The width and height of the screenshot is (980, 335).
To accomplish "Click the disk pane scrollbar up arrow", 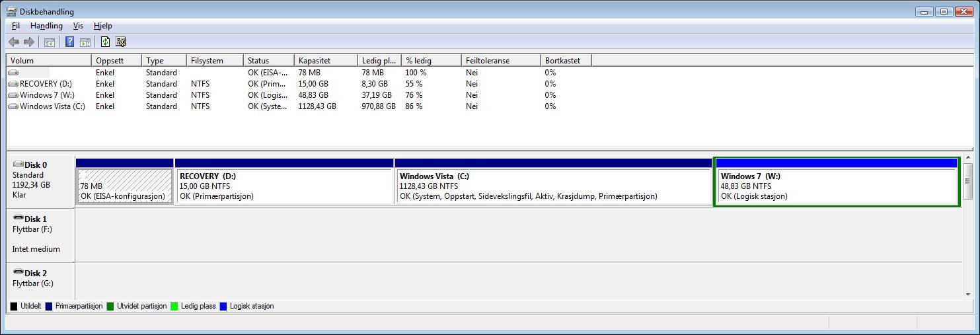I will click(969, 158).
